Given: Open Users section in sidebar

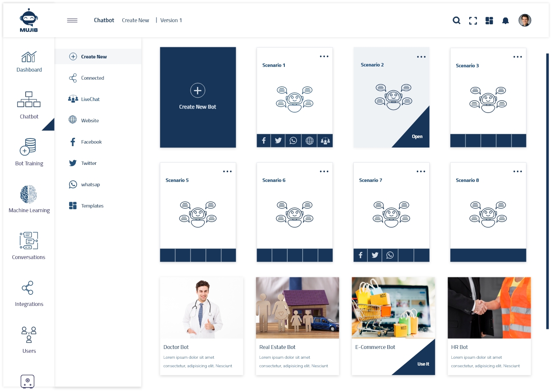Looking at the screenshot, I should (29, 340).
